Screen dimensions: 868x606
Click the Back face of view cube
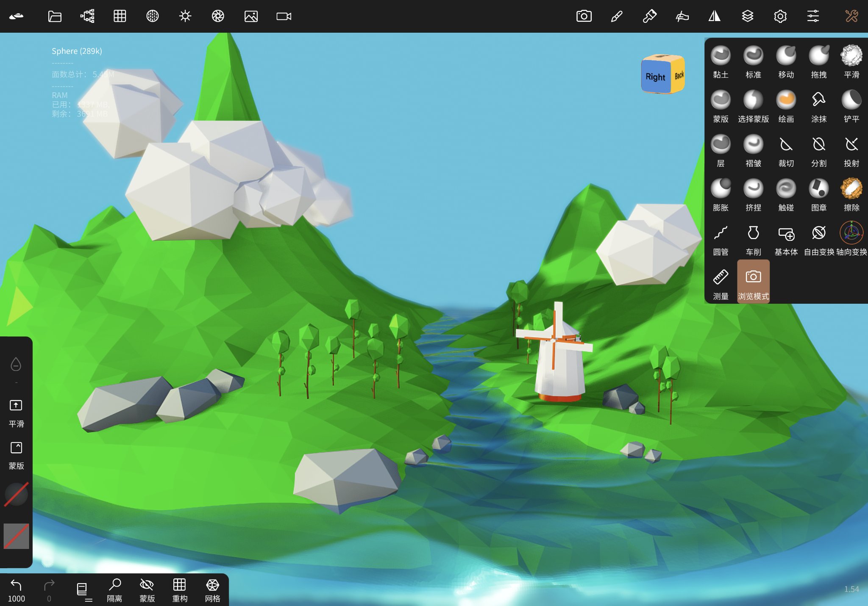679,75
